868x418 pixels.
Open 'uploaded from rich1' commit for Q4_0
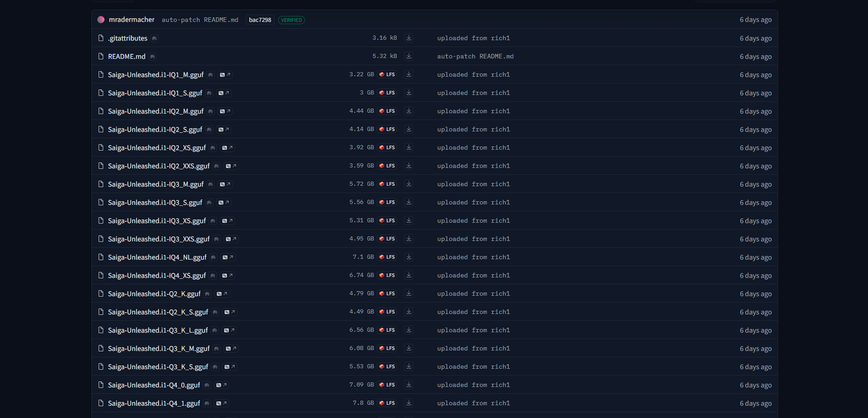(473, 385)
